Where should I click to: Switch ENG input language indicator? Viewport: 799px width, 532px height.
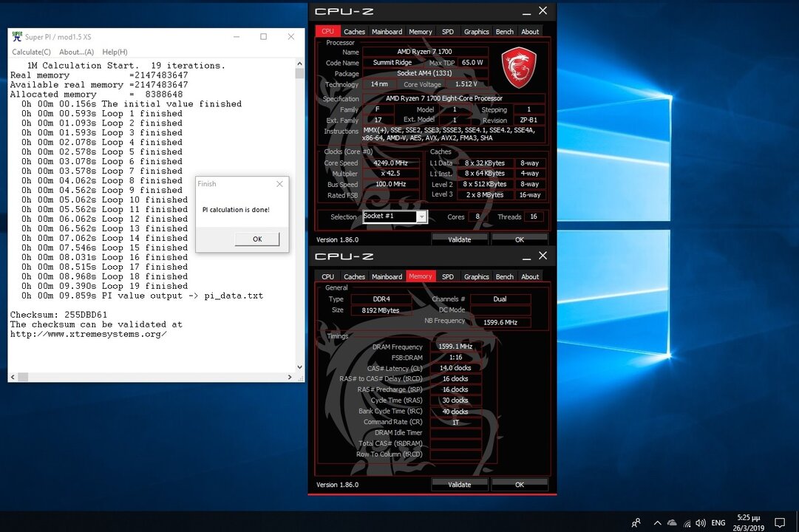point(718,523)
